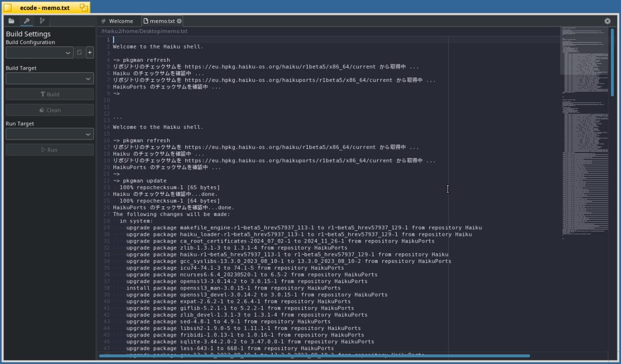The image size is (621, 364).
Task: Click the sed-4.8-1 upgrade line
Action: [x=228, y=322]
